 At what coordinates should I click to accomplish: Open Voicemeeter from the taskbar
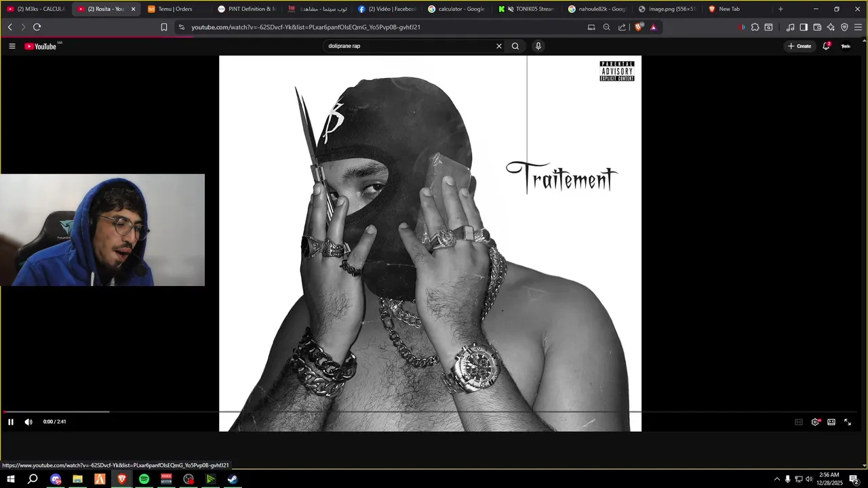(x=166, y=479)
